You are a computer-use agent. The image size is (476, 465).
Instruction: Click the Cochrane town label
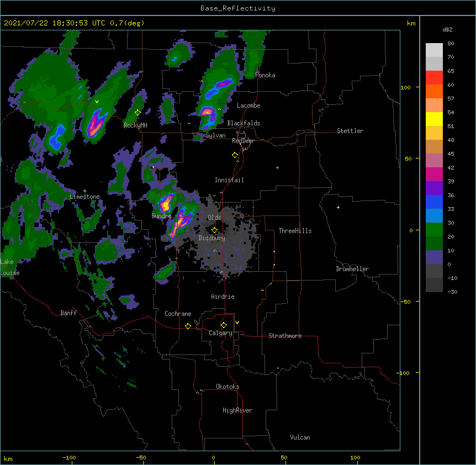(x=178, y=314)
